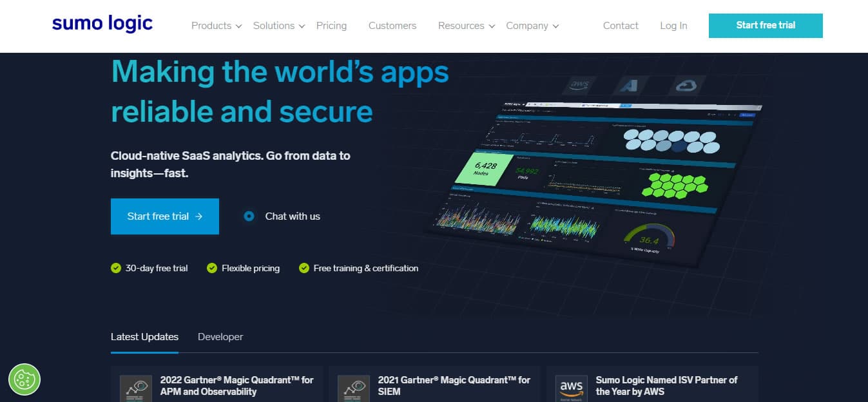
Task: Open the Log In link
Action: tap(673, 26)
